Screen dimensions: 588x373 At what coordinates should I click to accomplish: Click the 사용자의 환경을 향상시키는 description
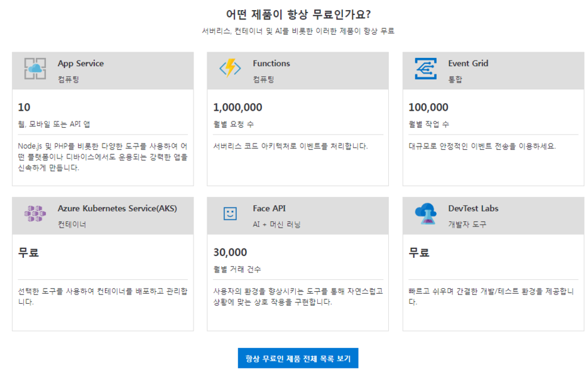click(x=298, y=296)
